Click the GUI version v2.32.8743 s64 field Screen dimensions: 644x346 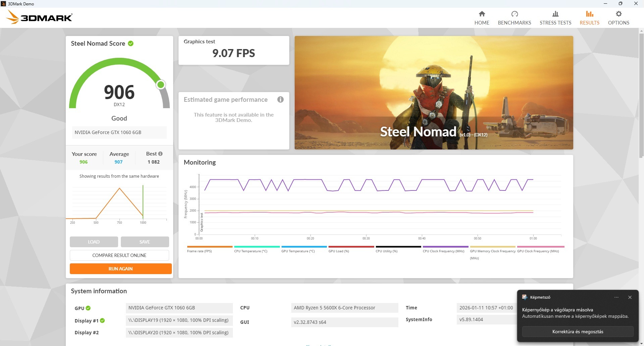[x=345, y=322]
